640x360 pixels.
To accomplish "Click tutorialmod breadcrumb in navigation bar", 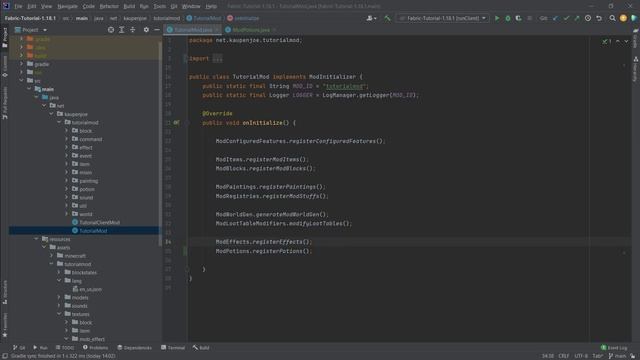I will (x=167, y=18).
